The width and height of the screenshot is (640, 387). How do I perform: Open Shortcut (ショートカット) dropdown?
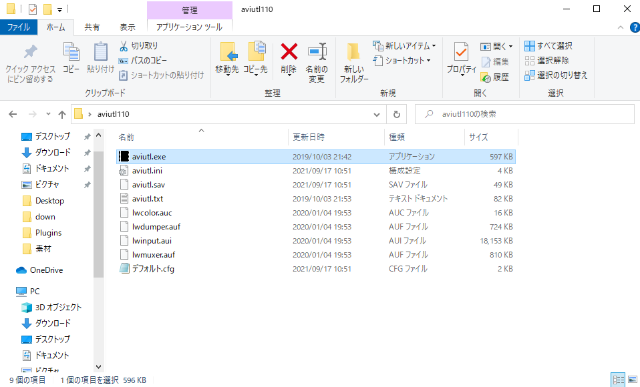pos(402,60)
